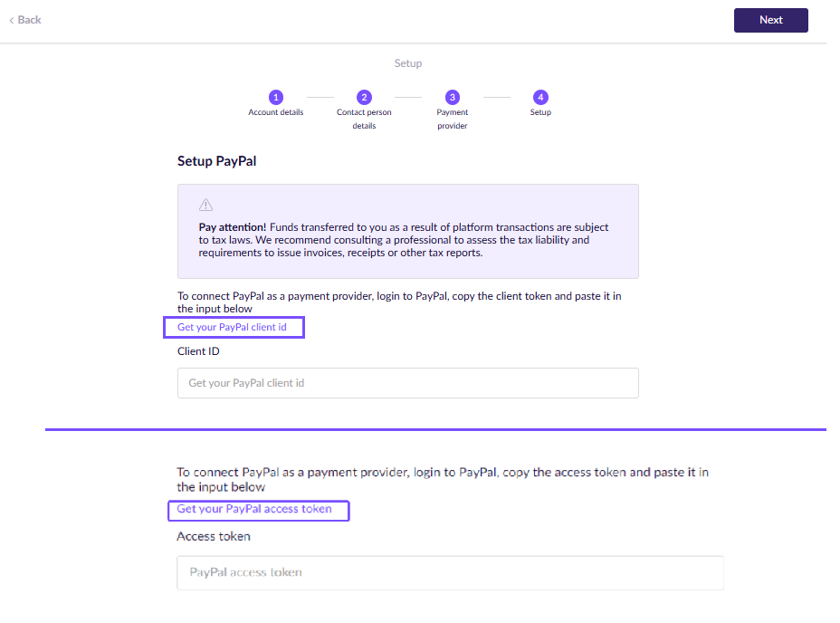The image size is (840, 623).
Task: Select step 2 Contact person details circle
Action: 364,97
